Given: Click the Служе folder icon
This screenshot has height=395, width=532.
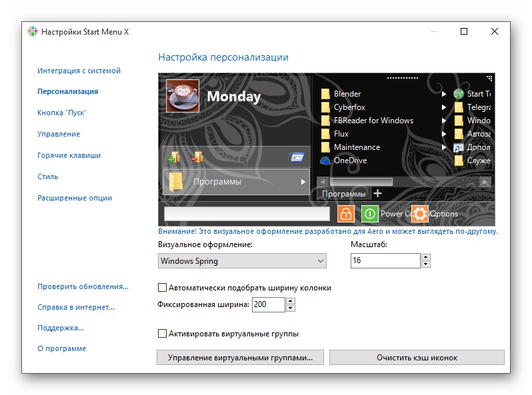Looking at the screenshot, I should pyautogui.click(x=459, y=161).
